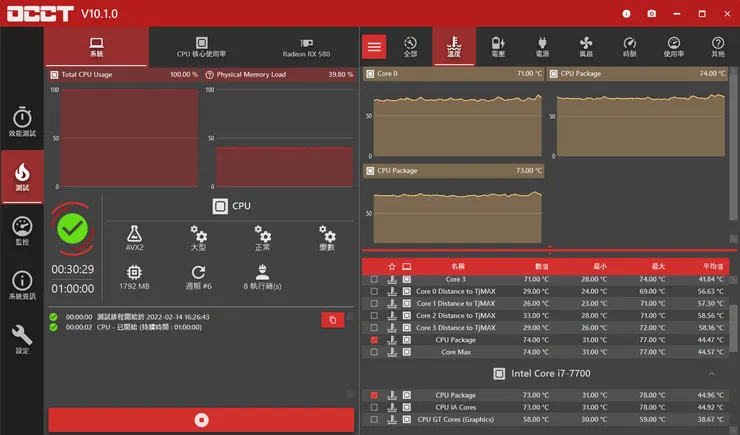
Task: Switch to CPU core usage tab
Action: [x=202, y=47]
